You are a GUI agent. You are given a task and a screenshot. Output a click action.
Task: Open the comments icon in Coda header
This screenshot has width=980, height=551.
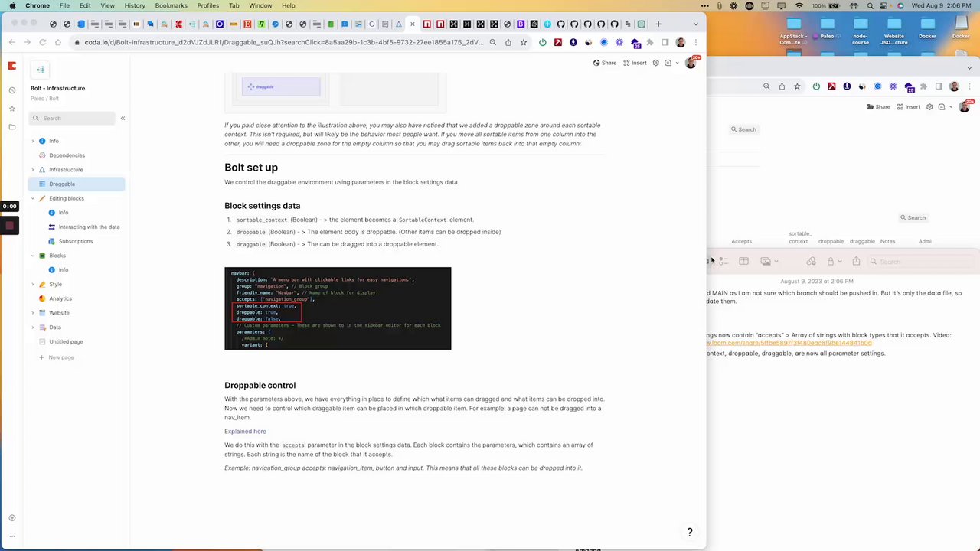click(x=668, y=63)
